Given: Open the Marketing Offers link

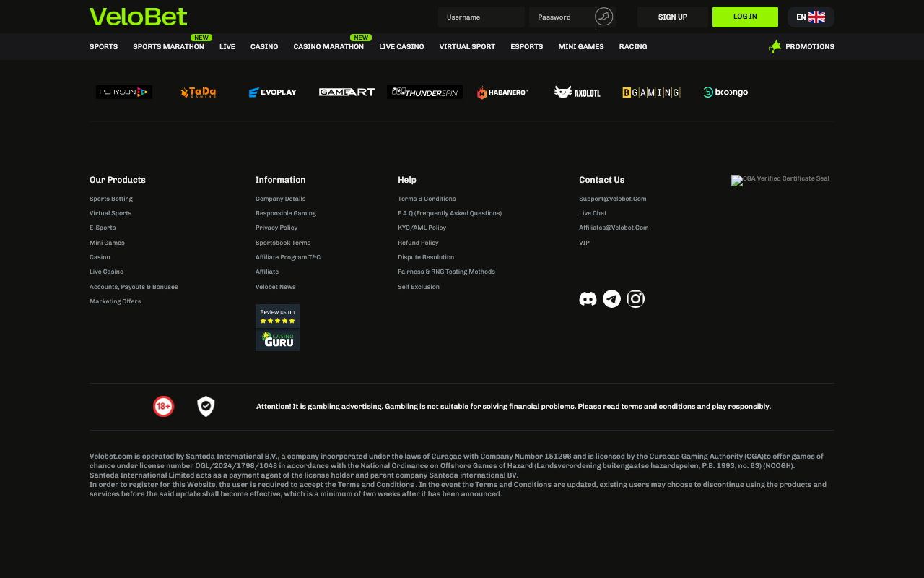Looking at the screenshot, I should [115, 301].
